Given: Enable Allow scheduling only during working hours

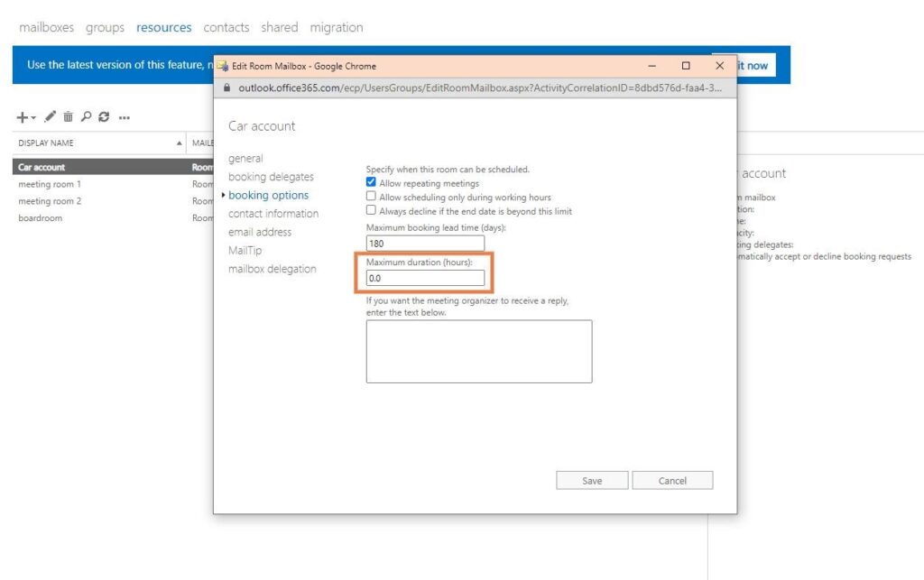Looking at the screenshot, I should [371, 196].
